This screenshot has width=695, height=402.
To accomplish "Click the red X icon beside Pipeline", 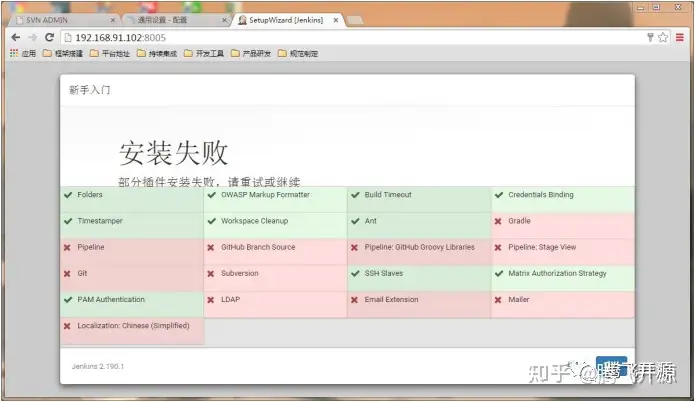I will click(x=67, y=247).
